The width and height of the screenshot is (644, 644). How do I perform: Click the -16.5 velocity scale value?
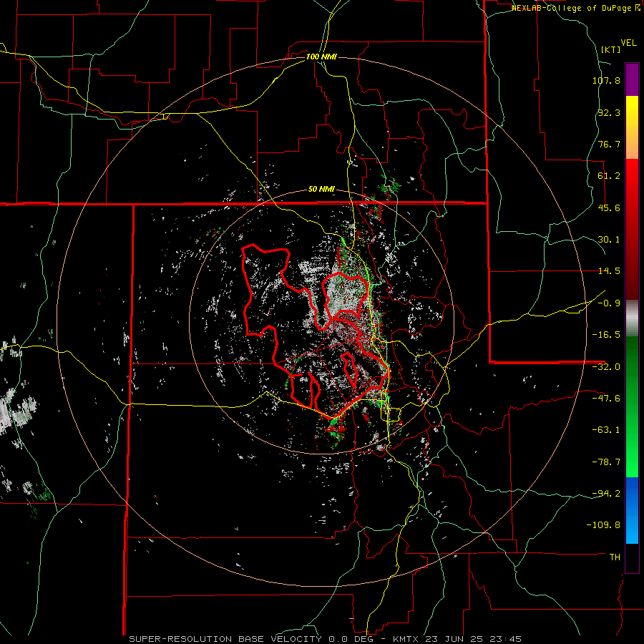tap(606, 335)
